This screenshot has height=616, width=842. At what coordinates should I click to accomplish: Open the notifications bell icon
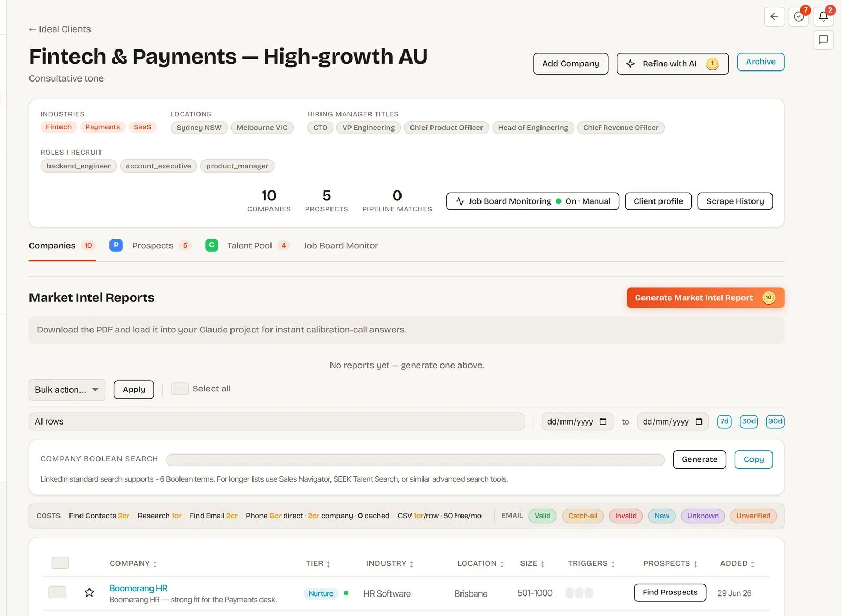point(824,17)
